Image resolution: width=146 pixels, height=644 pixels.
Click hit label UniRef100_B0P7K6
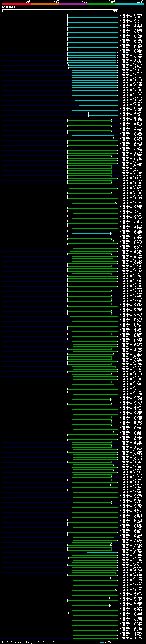(x=131, y=233)
